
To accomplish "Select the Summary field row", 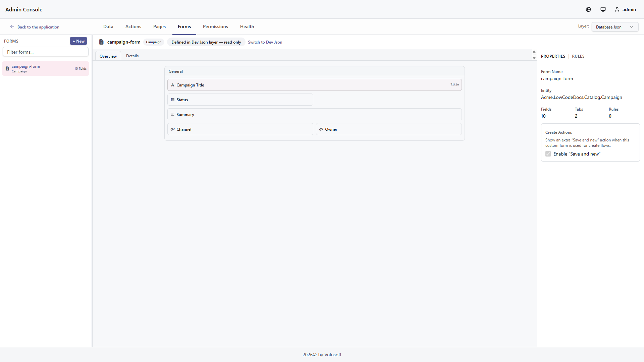I will [314, 114].
